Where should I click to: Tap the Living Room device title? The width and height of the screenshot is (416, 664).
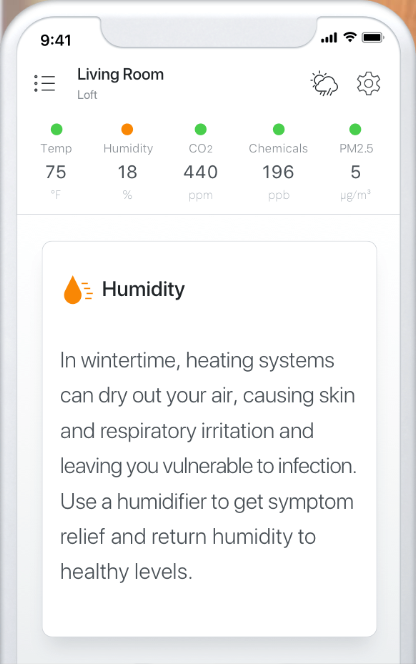[x=120, y=75]
